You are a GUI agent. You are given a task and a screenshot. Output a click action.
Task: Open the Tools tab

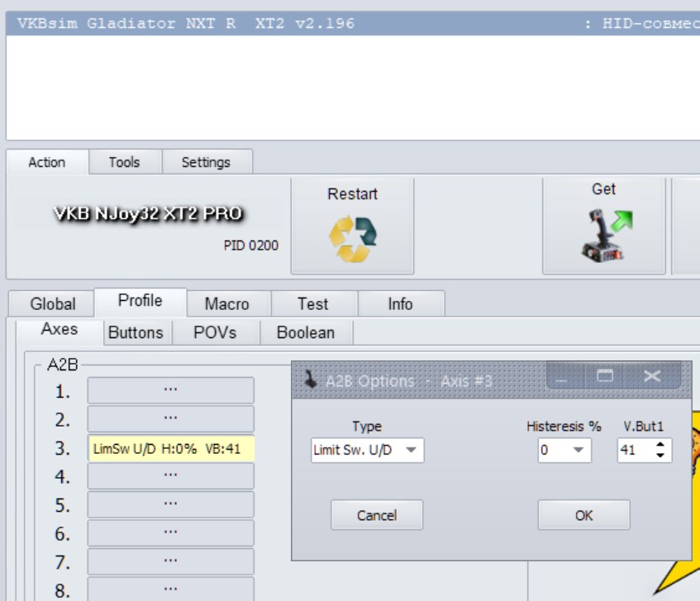[125, 162]
